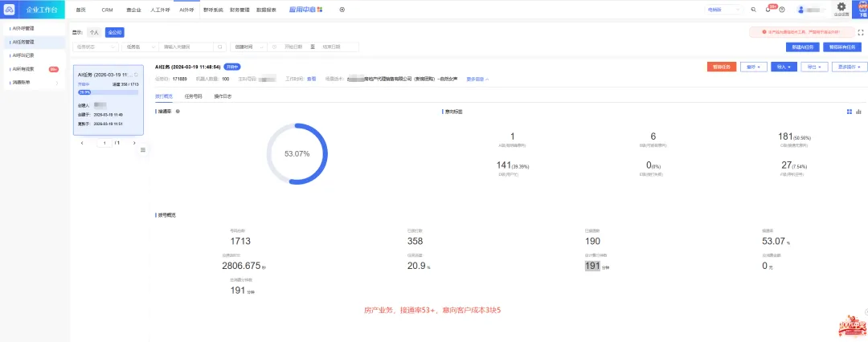
Task: Click the task card progress bar 20.9%
Action: [108, 92]
